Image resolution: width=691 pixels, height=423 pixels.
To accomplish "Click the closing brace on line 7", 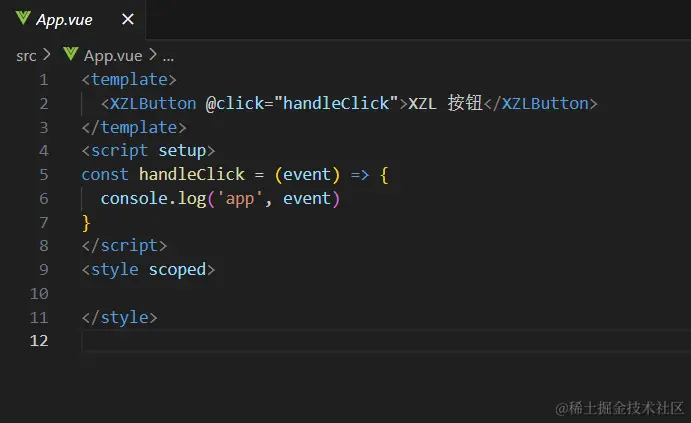I will click(86, 223).
